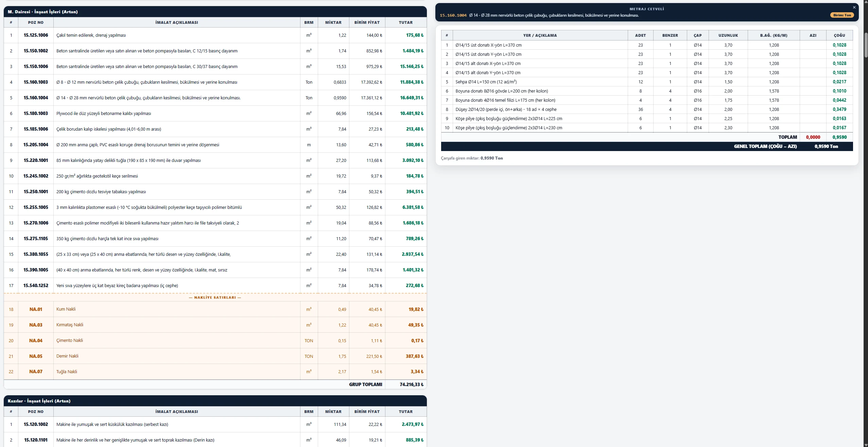Close the Metraj Cetveli panel

click(854, 7)
